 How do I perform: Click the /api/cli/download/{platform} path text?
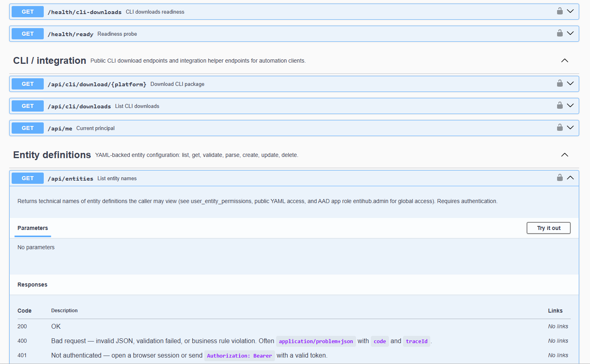click(97, 84)
